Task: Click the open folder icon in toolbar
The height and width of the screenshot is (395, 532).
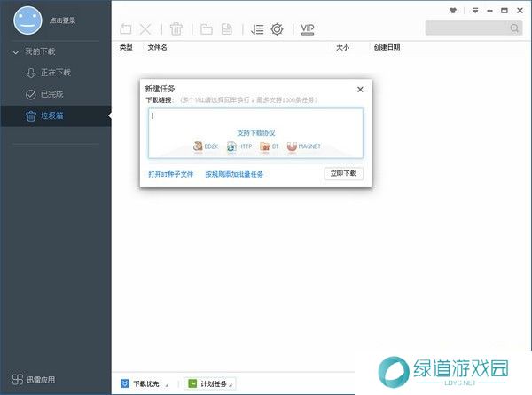Action: (207, 29)
